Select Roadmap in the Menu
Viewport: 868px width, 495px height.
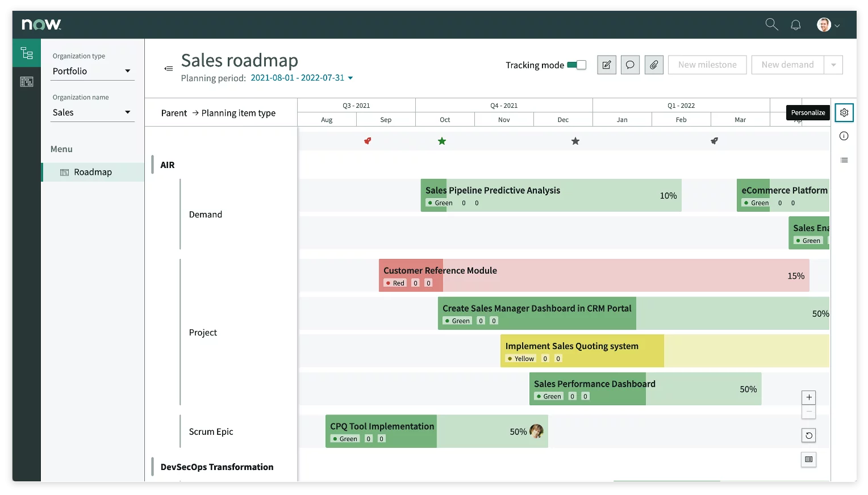pos(93,171)
